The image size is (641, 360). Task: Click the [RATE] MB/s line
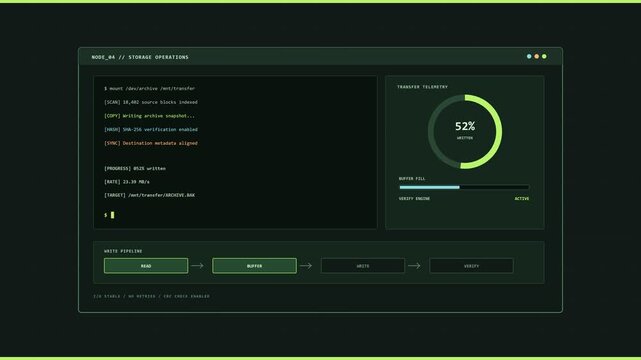(127, 182)
